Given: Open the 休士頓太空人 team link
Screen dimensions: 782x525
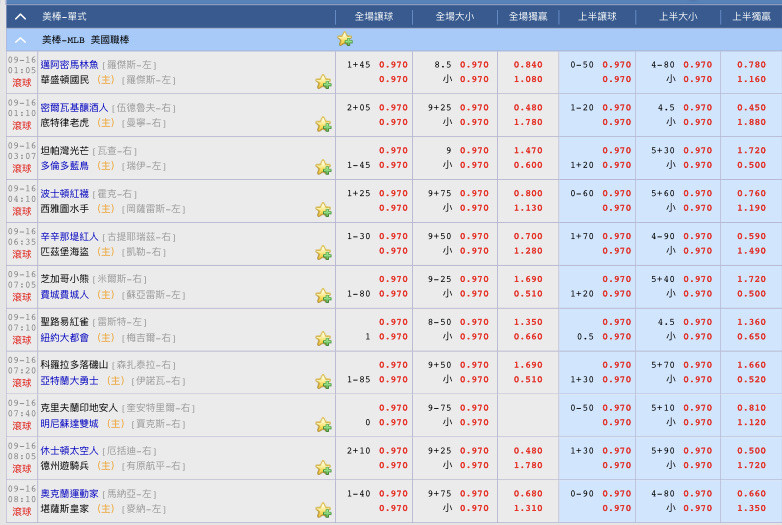Looking at the screenshot, I should point(69,450).
